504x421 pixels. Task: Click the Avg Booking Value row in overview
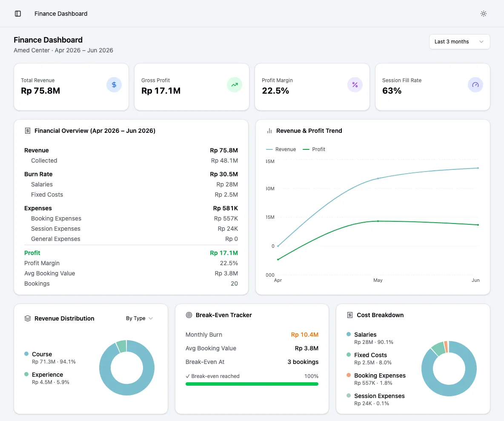[x=131, y=273]
